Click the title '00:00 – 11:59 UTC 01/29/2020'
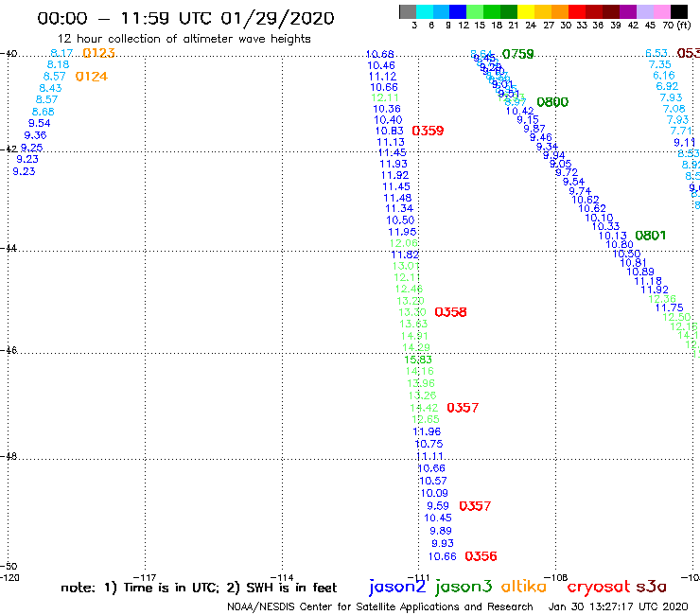Image resolution: width=700 pixels, height=615 pixels. 185,19
